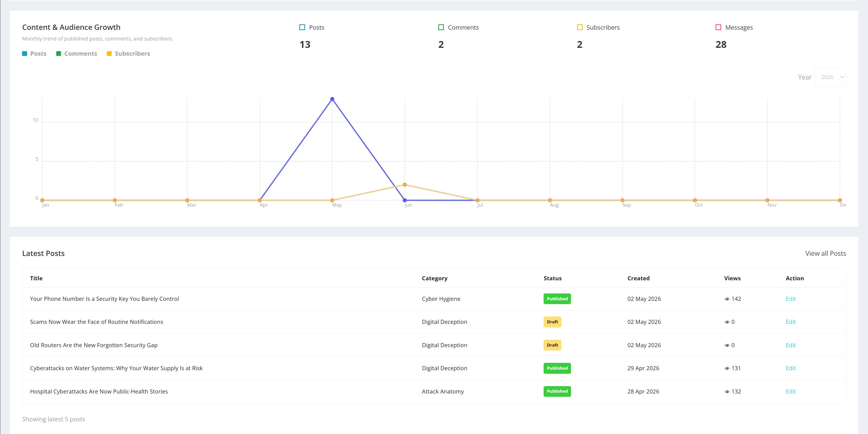Screen dimensions: 868x434
Task: Click title 'Your Phone Number Is a Security Key You Barely Control'
Action: [x=105, y=299]
